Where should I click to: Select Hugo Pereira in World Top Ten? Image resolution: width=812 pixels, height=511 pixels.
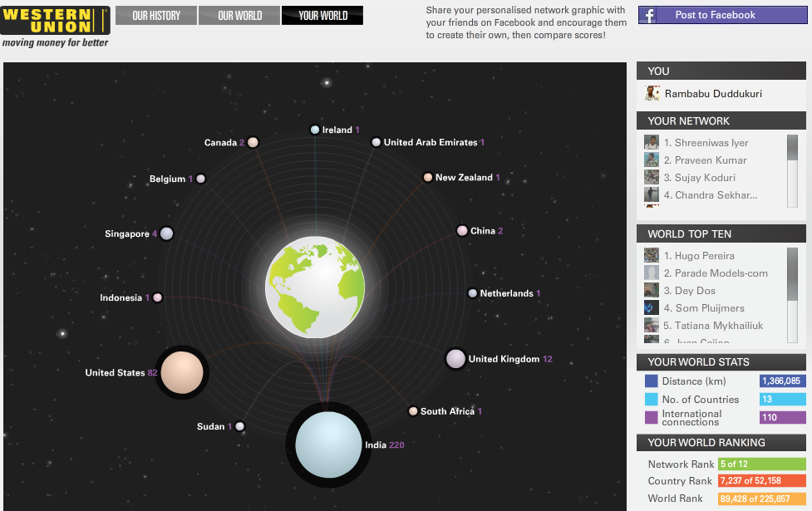tap(699, 256)
